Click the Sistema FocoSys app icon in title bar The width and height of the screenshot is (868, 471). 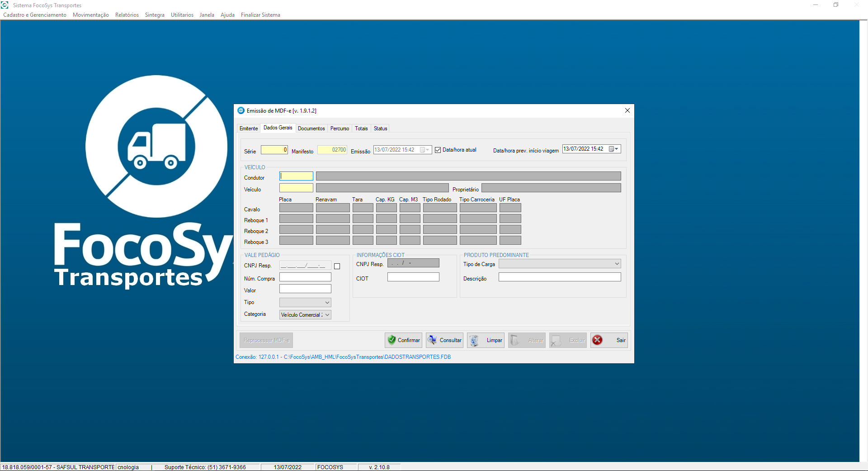pos(5,5)
